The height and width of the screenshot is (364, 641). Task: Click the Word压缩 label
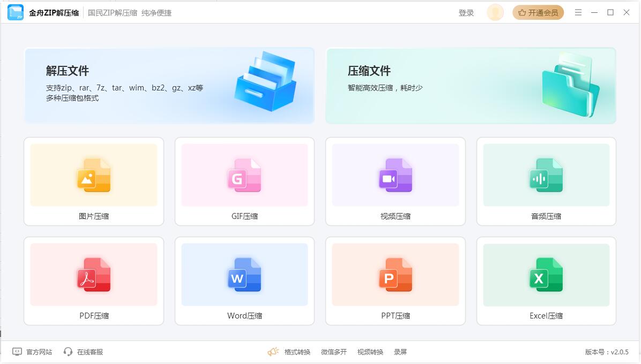(x=244, y=316)
